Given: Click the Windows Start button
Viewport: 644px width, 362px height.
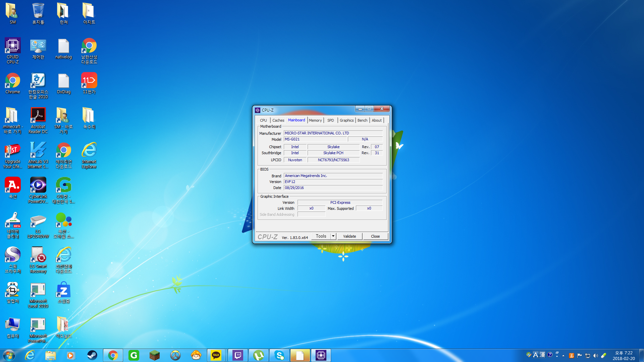Looking at the screenshot, I should tap(9, 355).
